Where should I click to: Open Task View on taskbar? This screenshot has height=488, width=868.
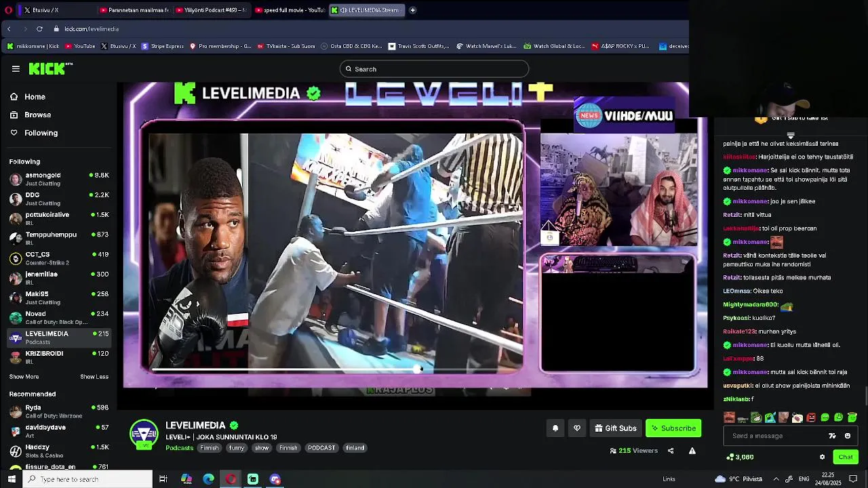[163, 479]
